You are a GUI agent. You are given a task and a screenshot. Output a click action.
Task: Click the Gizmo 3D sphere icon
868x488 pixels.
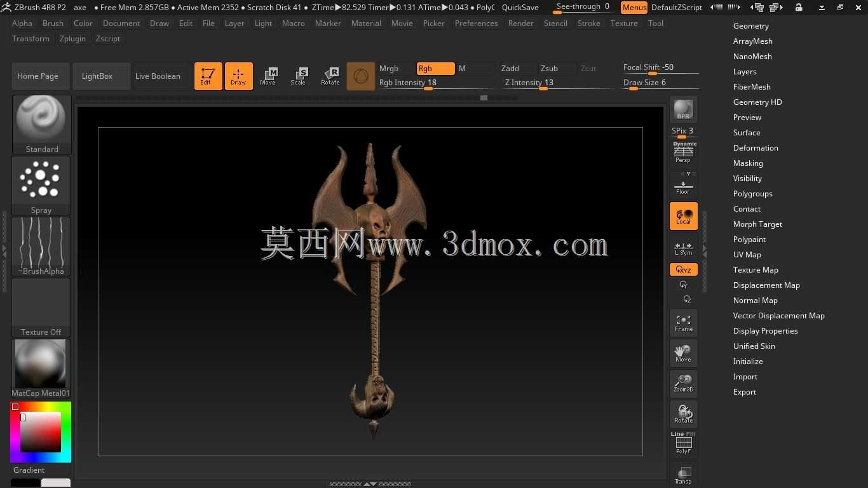point(360,76)
